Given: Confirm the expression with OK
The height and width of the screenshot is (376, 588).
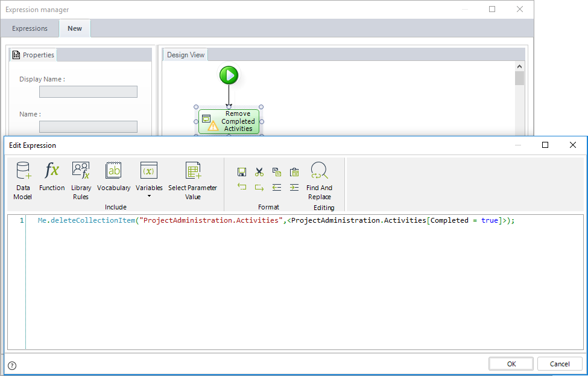Looking at the screenshot, I should coord(511,363).
